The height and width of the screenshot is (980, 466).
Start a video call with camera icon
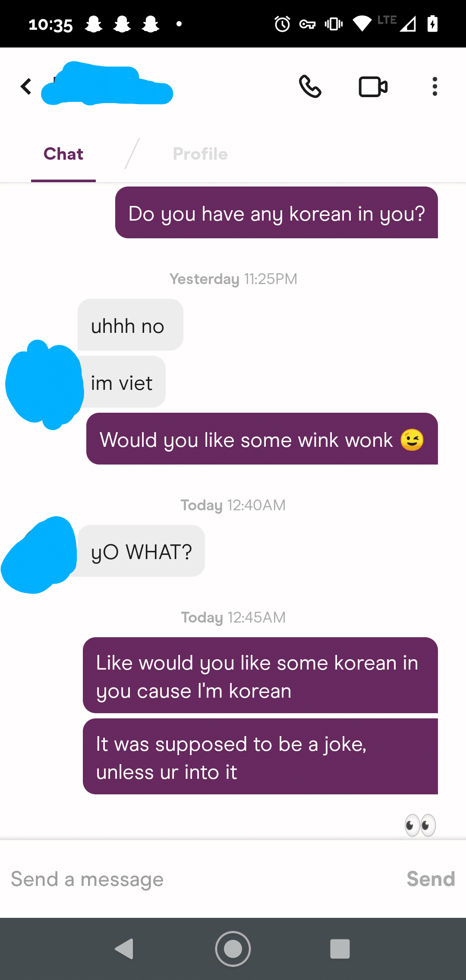[x=373, y=87]
